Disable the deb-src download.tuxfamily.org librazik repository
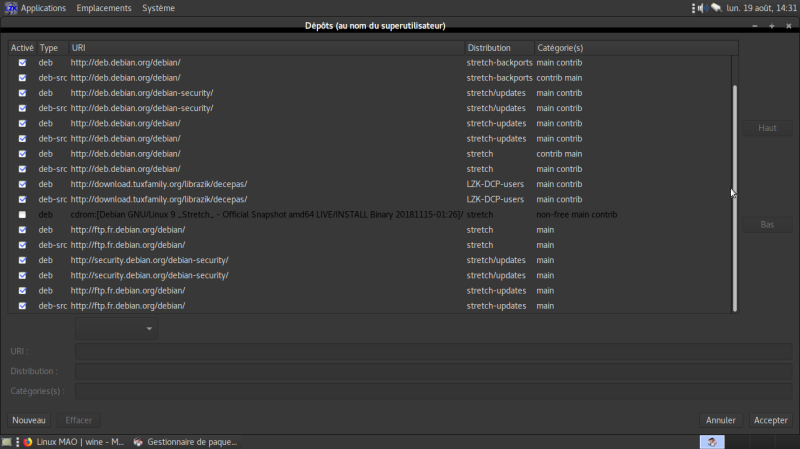This screenshot has width=800, height=449. pos(22,199)
